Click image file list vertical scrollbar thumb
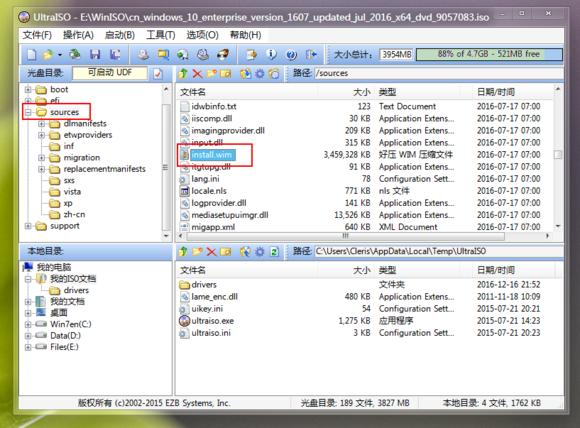The height and width of the screenshot is (428, 580). pyautogui.click(x=557, y=154)
